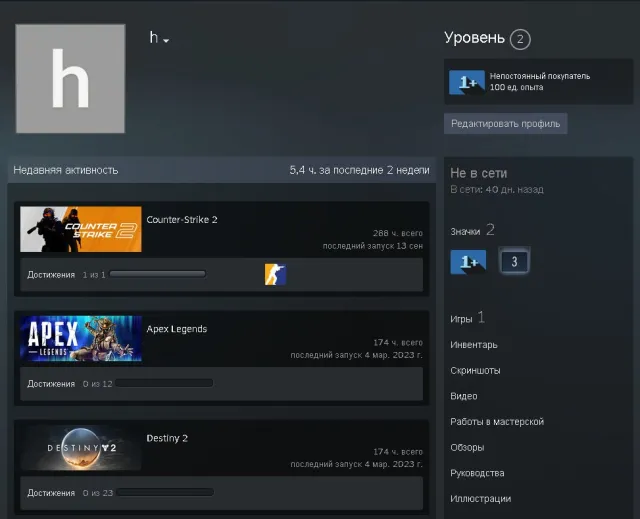Click 'последний запуск 13 сен' text

click(x=373, y=246)
